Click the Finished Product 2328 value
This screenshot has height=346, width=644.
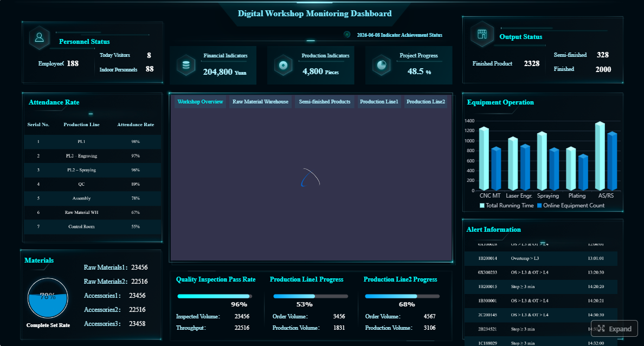coord(531,63)
